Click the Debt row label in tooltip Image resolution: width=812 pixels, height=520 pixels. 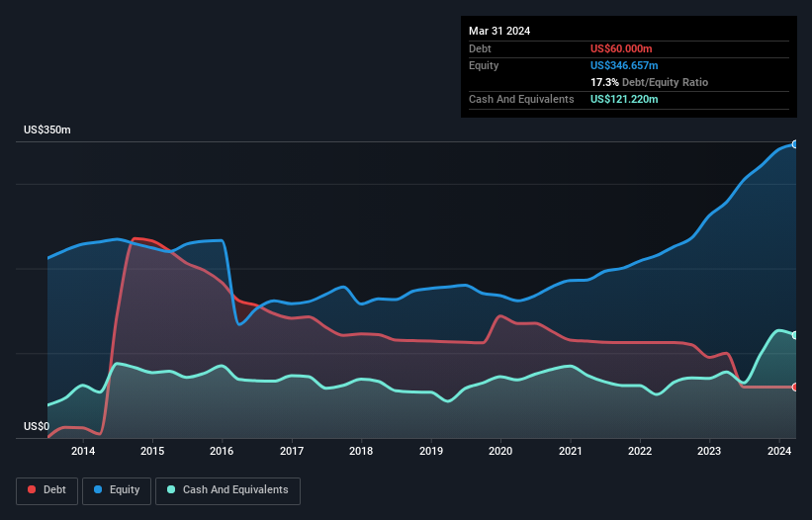[480, 48]
